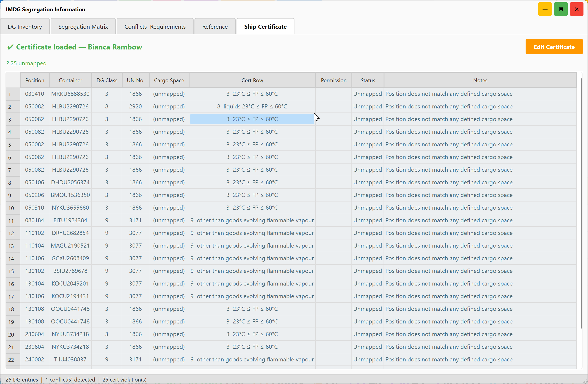The image size is (588, 384).
Task: Sort by the Position column header
Action: 35,80
